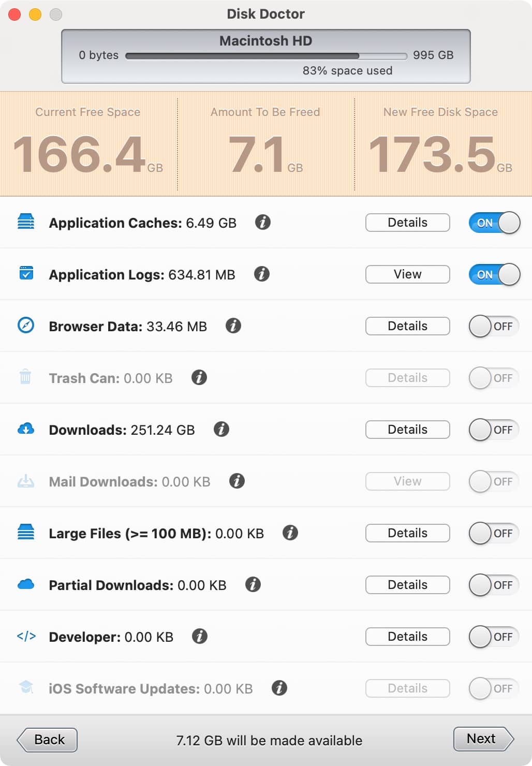Click the Browser Data: 33.46 MB label
The image size is (532, 766).
[128, 327]
